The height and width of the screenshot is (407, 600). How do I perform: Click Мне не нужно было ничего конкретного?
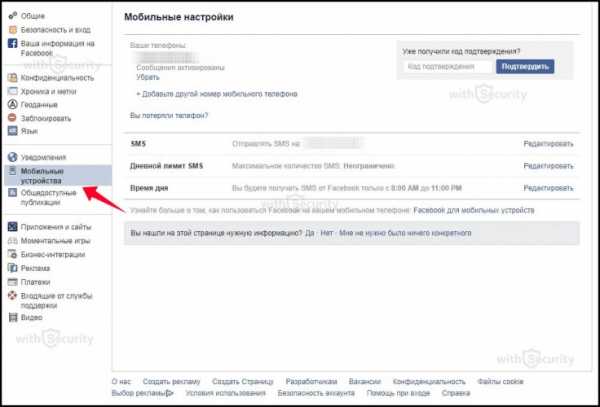pos(405,233)
